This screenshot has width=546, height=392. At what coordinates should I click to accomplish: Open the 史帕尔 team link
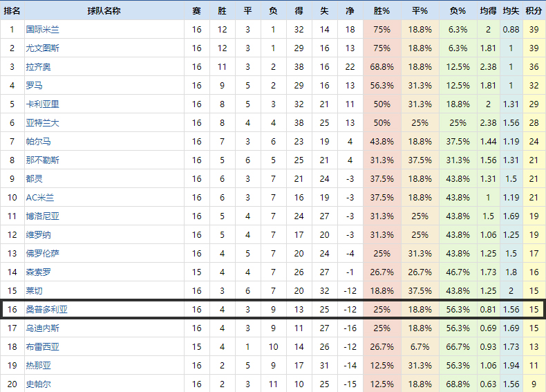(x=38, y=384)
